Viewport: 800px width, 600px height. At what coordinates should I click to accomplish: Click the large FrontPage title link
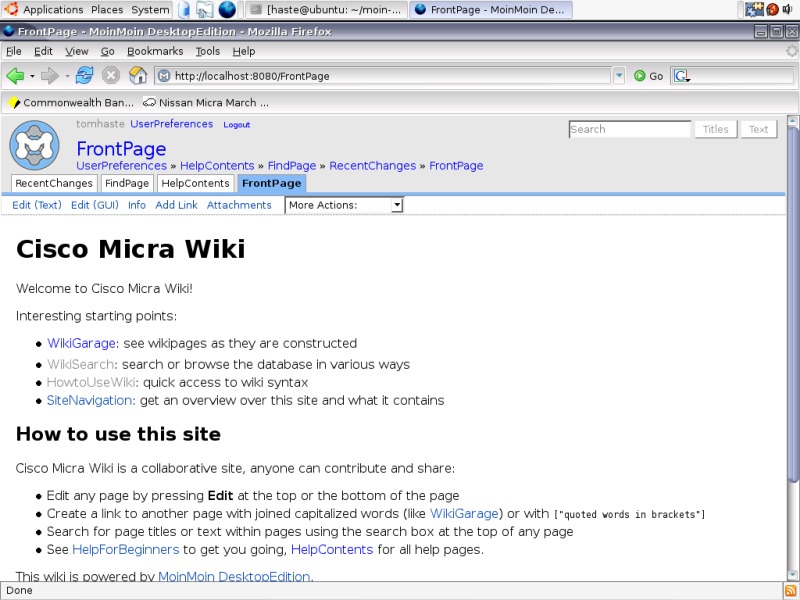[121, 148]
